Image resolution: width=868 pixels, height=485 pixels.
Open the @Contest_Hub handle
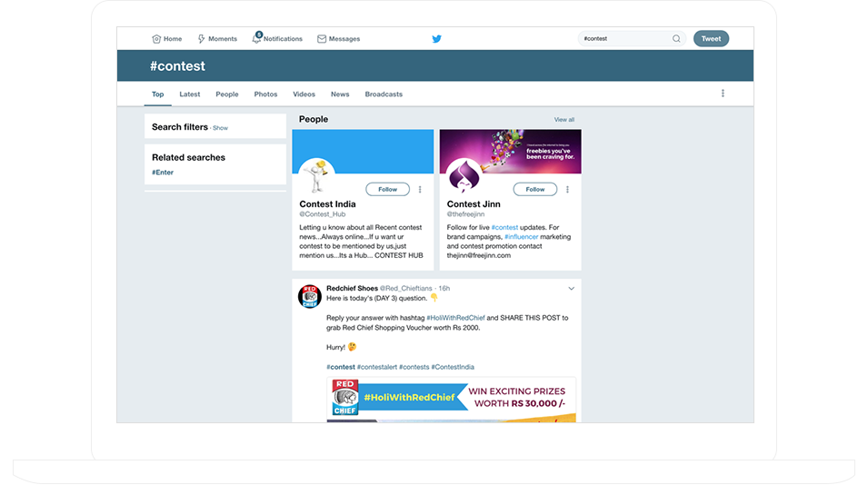coord(322,214)
